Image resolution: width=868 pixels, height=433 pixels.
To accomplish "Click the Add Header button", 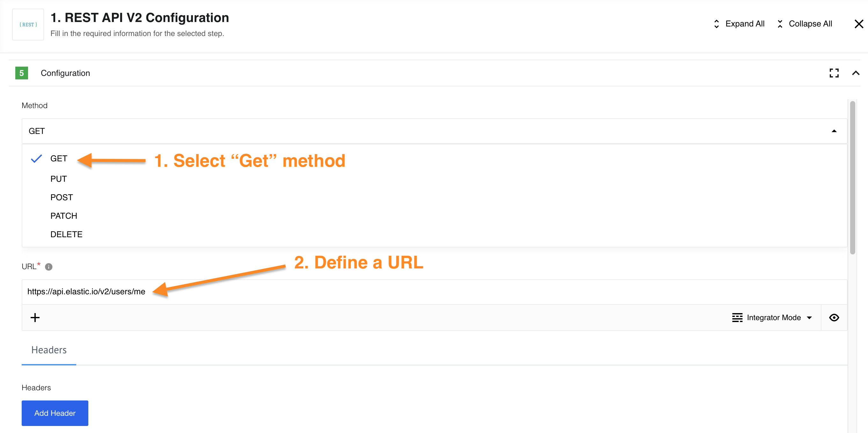I will (x=55, y=413).
